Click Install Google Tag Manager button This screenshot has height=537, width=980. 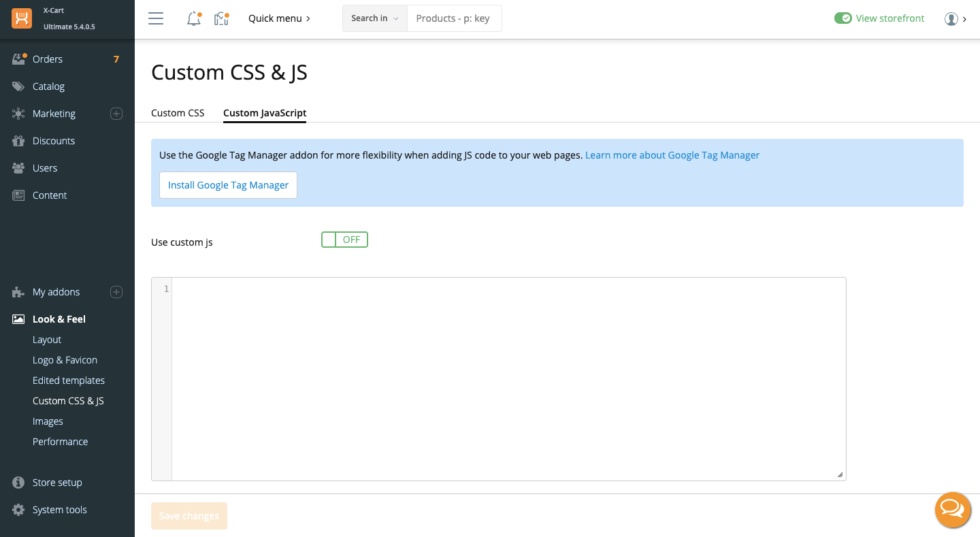(x=228, y=185)
